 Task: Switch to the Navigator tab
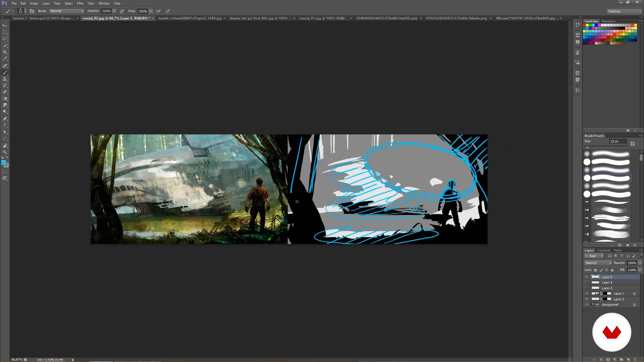[609, 21]
